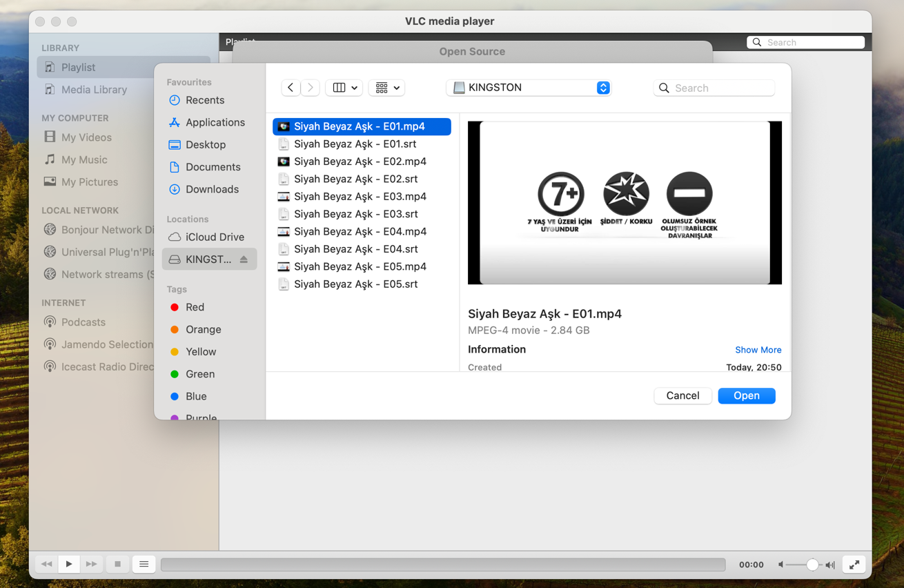Click the VLC playlist Search field

click(x=806, y=42)
